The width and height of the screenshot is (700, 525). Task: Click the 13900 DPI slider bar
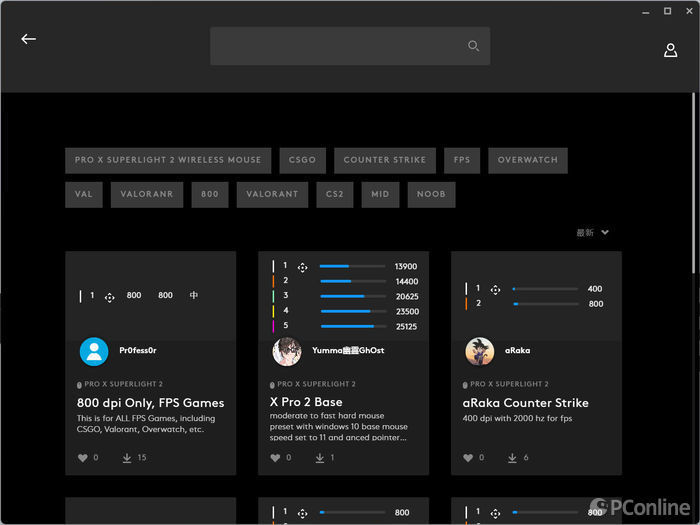(x=353, y=267)
